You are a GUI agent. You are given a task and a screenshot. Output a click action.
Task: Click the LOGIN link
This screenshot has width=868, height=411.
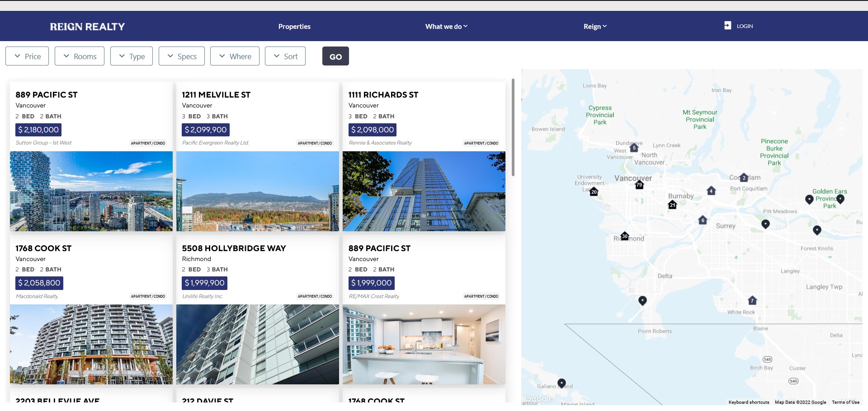pyautogui.click(x=745, y=26)
